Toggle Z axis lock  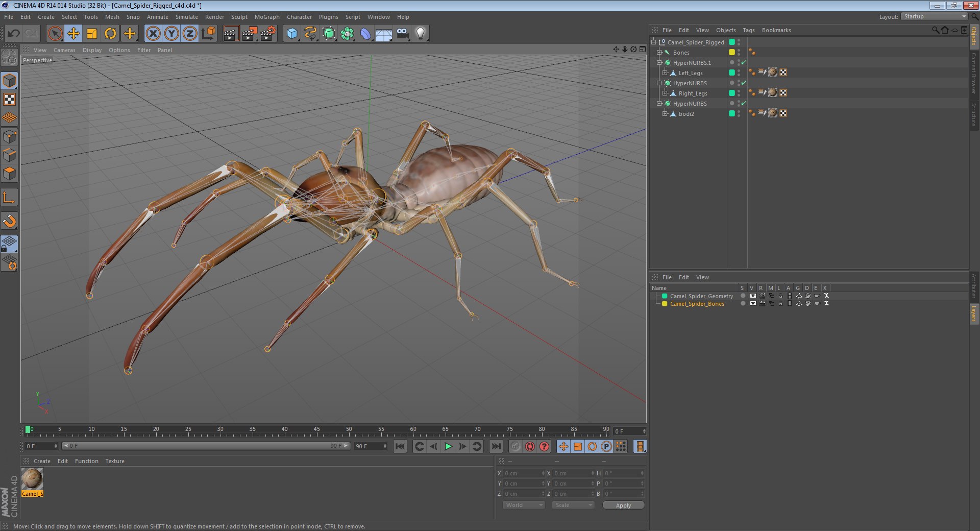click(x=190, y=34)
